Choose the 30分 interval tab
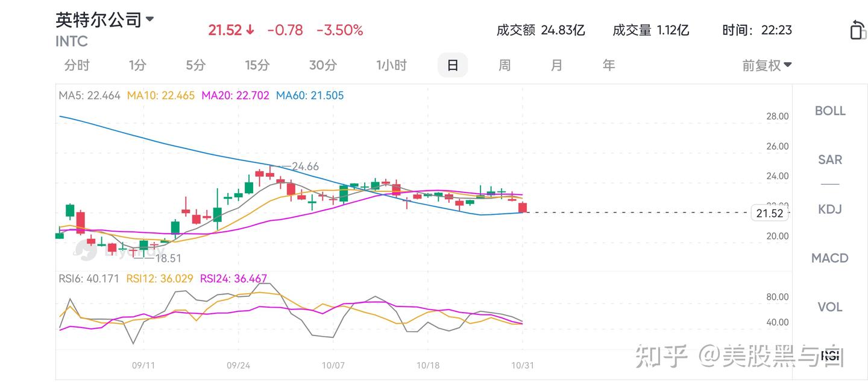The height and width of the screenshot is (391, 868). point(322,65)
